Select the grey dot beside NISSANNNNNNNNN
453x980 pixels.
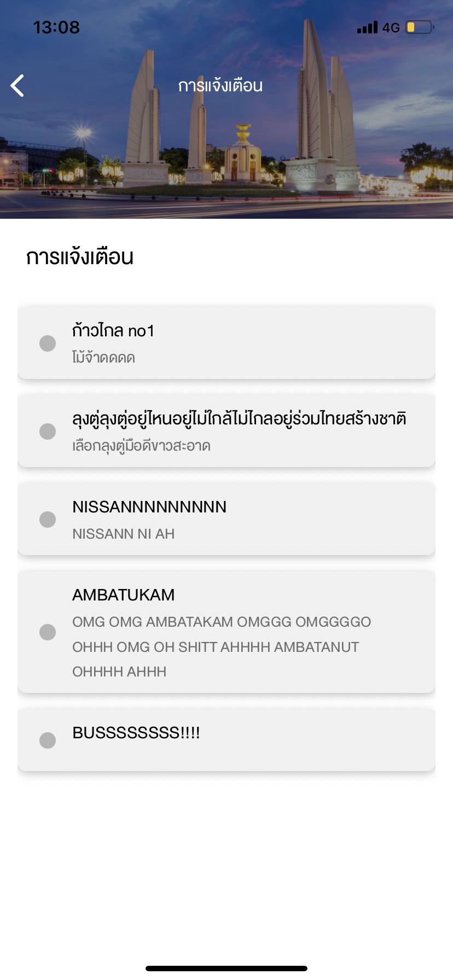pyautogui.click(x=48, y=520)
